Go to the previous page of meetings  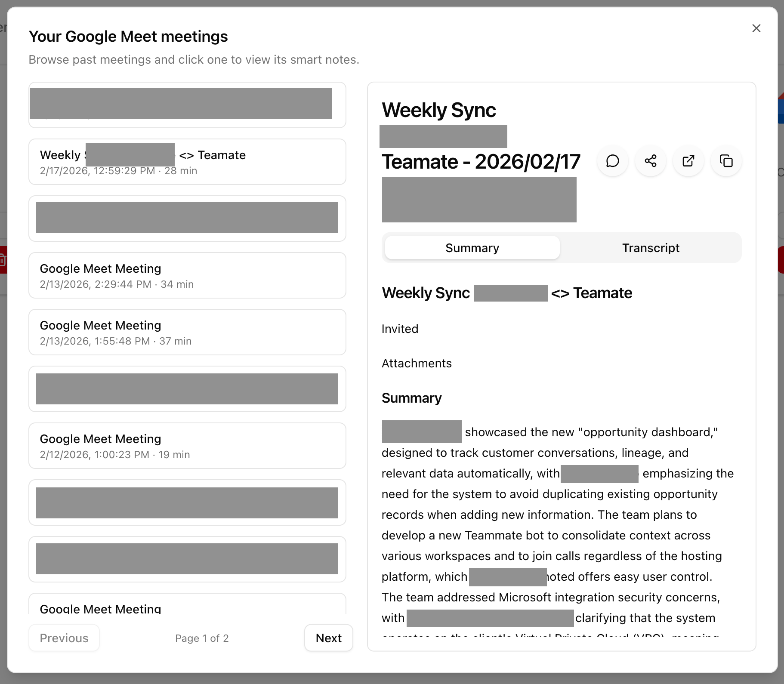[64, 638]
